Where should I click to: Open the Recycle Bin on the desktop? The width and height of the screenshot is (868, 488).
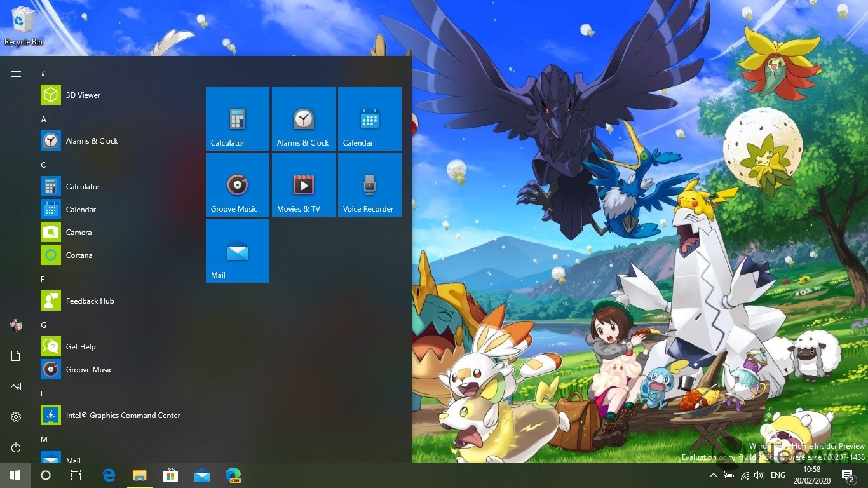(x=24, y=26)
